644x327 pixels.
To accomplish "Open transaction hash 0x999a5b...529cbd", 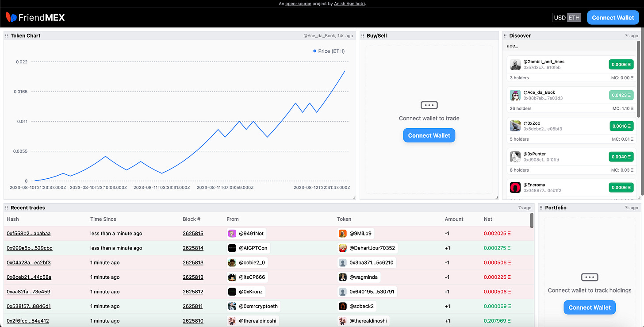I will [30, 248].
